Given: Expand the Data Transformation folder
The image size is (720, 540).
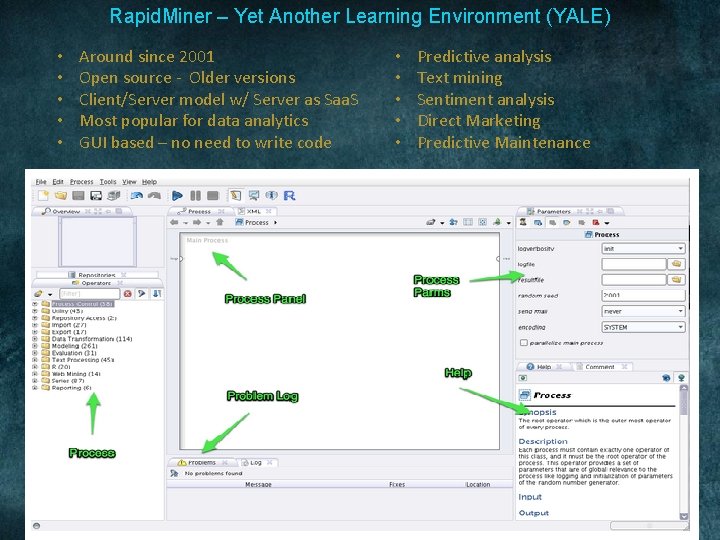Looking at the screenshot, I should (x=35, y=339).
